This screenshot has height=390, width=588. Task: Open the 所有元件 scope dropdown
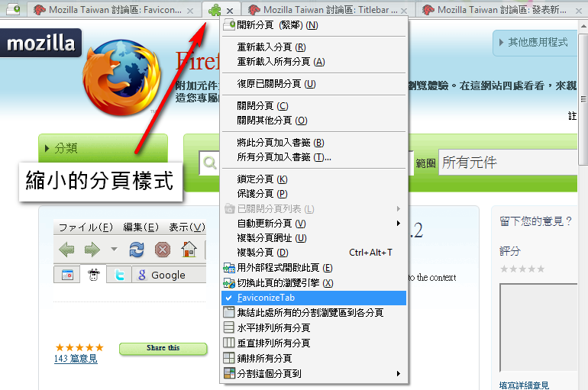(508, 163)
